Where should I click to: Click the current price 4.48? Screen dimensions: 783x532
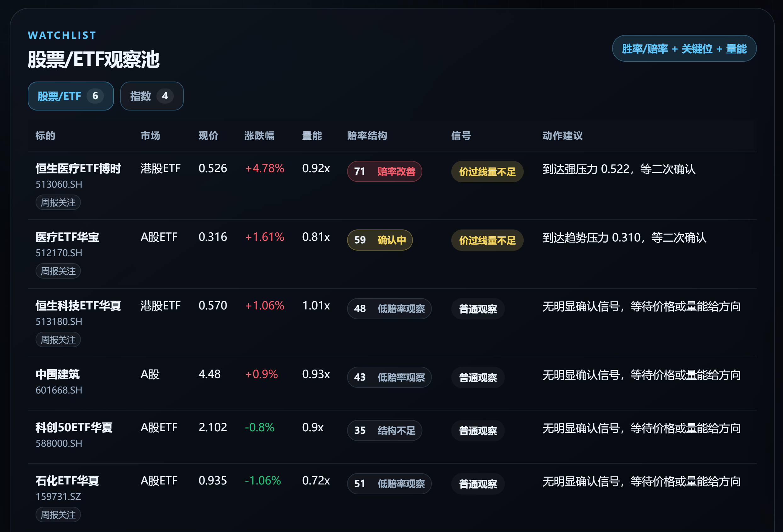[210, 374]
